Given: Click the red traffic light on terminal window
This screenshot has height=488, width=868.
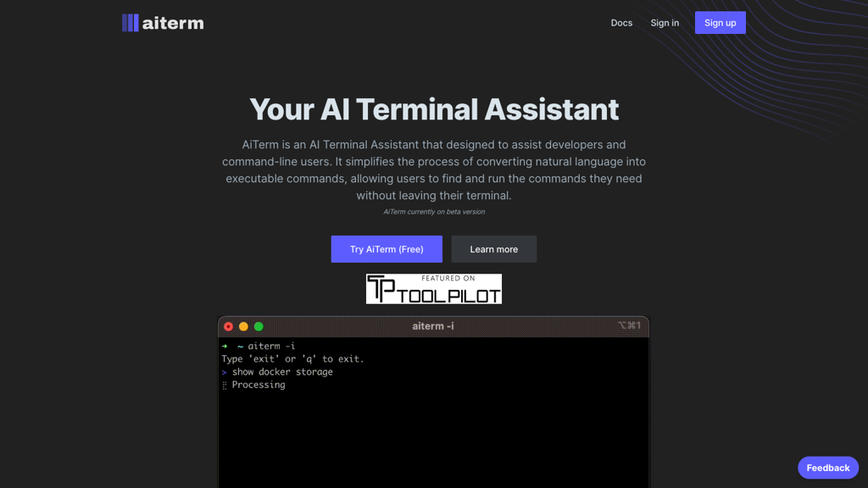Looking at the screenshot, I should (228, 326).
